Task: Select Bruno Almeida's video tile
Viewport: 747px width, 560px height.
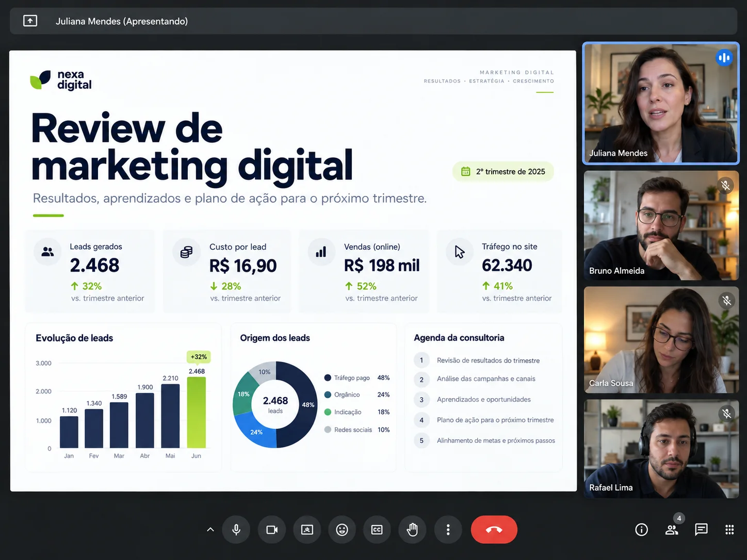Action: pyautogui.click(x=661, y=225)
